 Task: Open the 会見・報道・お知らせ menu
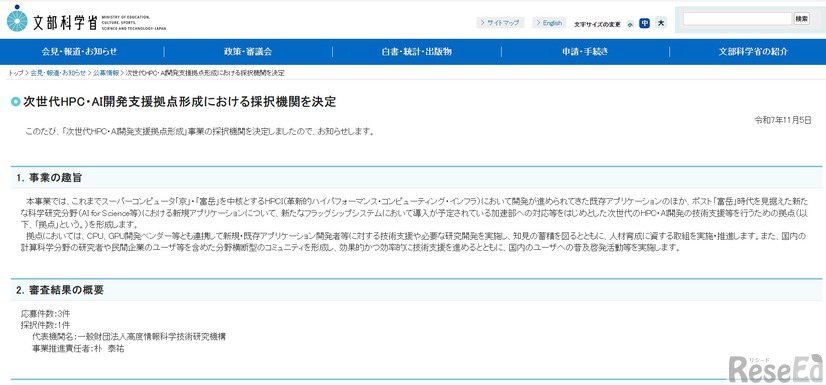(80, 52)
